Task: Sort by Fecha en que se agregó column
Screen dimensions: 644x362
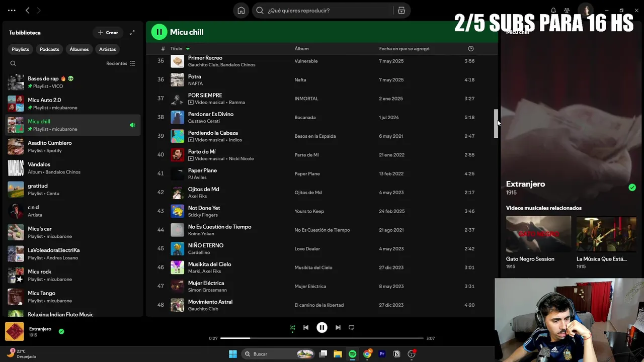Action: point(404,49)
